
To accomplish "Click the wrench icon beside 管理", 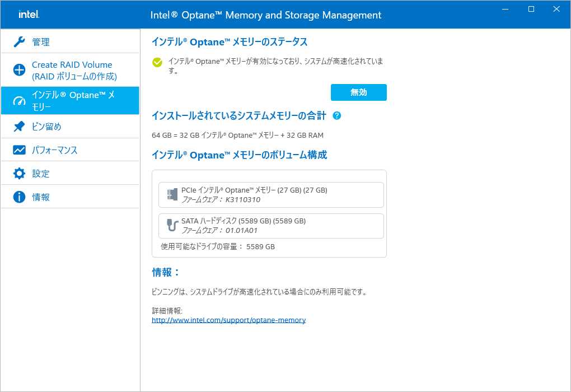I will point(19,42).
